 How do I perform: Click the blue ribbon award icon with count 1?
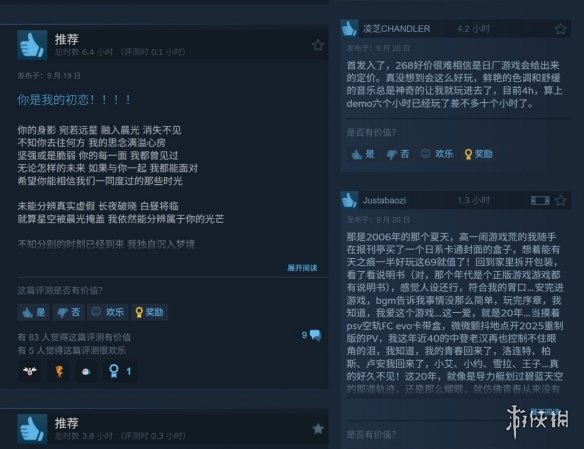coord(120,371)
